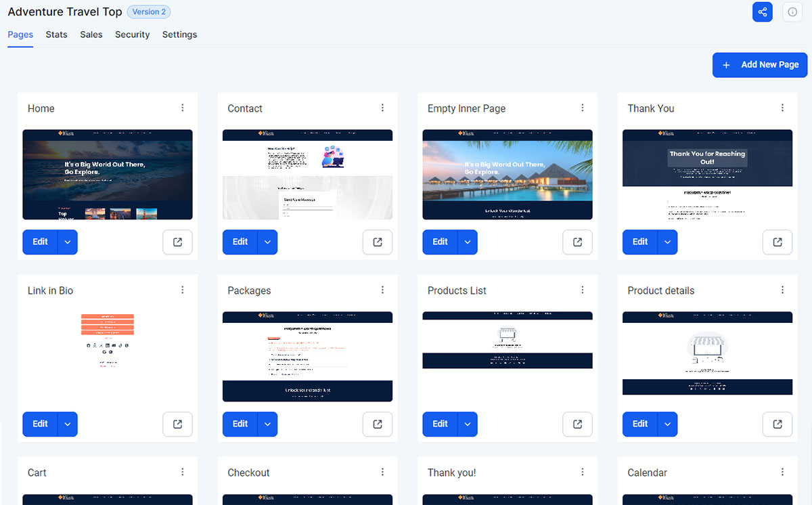Preview Products List page via external icon

click(577, 424)
